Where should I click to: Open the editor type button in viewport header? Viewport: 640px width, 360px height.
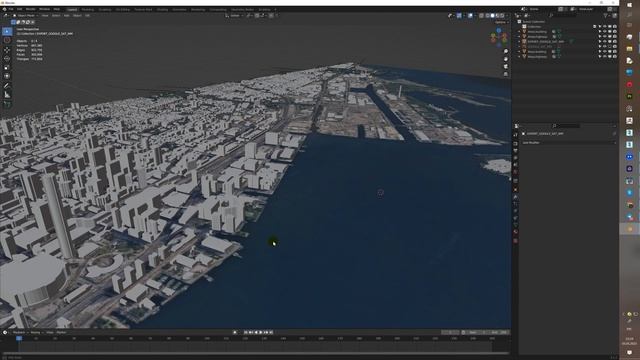[7, 16]
